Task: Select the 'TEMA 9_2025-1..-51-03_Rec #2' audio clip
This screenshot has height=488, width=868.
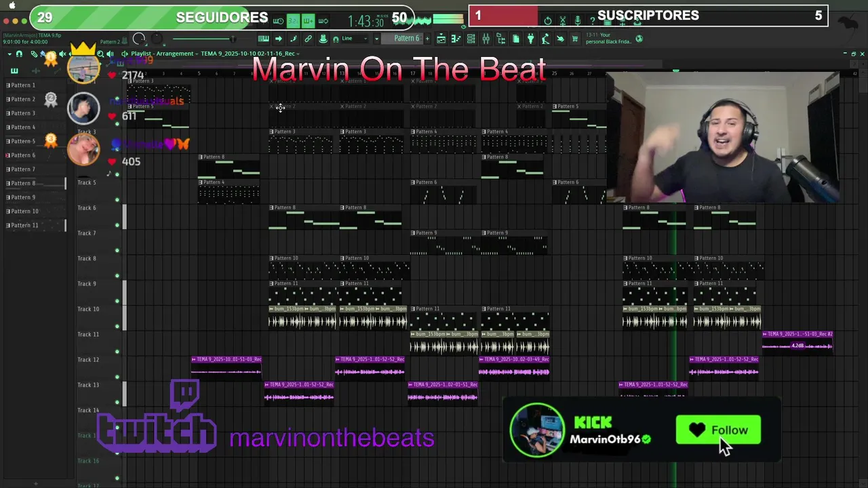Action: pos(797,342)
